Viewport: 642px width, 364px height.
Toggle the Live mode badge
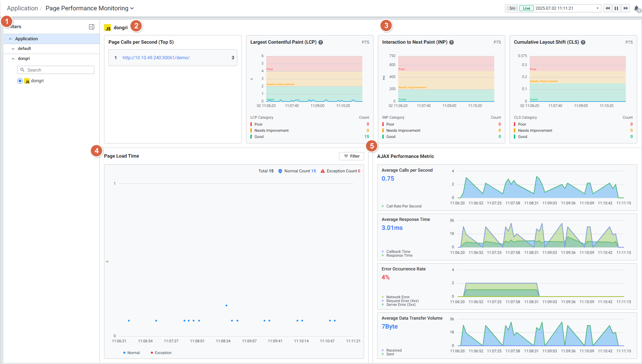pos(526,8)
